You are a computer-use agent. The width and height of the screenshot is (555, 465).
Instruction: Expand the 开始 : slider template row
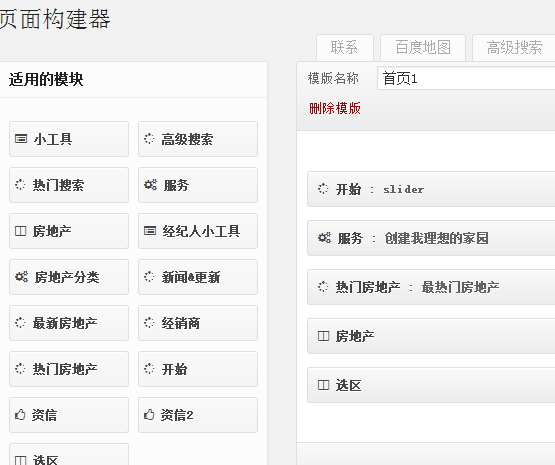(431, 189)
